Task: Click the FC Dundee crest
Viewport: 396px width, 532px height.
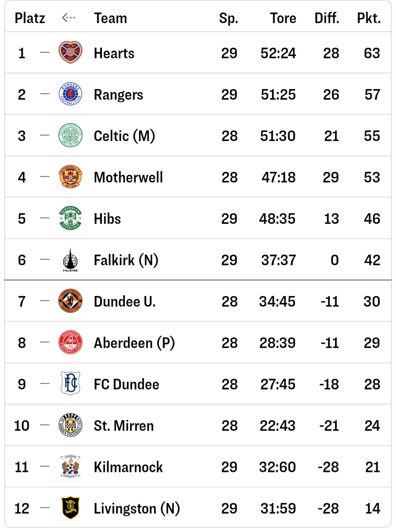Action: click(x=70, y=384)
